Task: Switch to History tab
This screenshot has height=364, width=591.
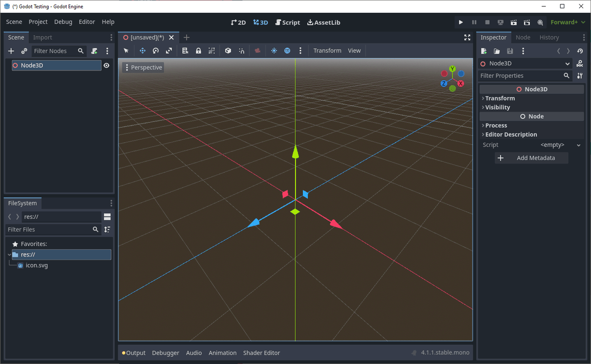Action: pyautogui.click(x=549, y=37)
